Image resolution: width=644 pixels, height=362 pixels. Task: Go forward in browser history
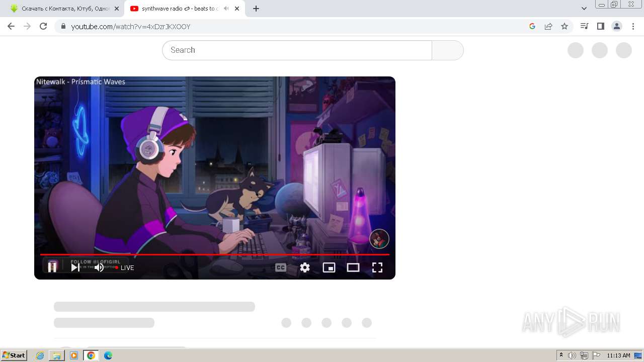27,26
